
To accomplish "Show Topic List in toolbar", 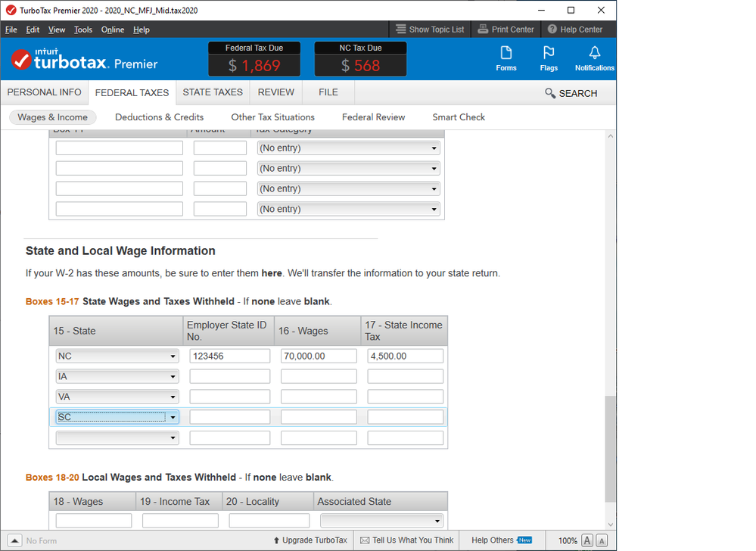I will click(x=430, y=30).
